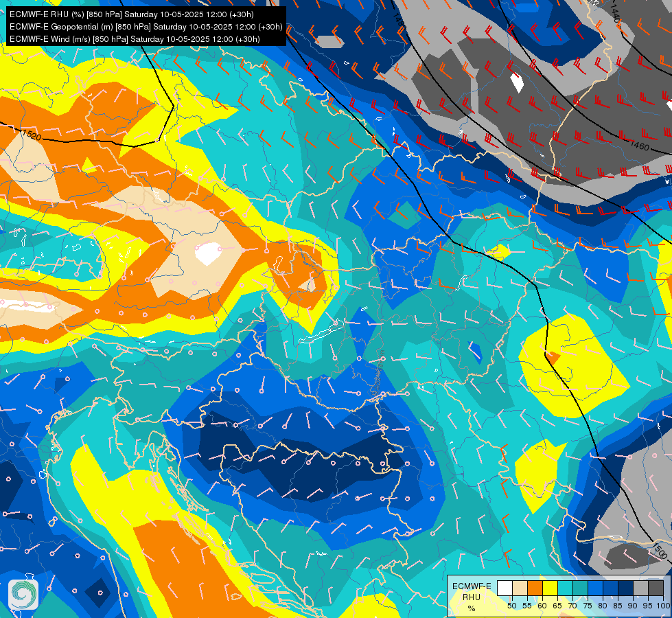
Task: Click the legend value 100
Action: (x=663, y=606)
